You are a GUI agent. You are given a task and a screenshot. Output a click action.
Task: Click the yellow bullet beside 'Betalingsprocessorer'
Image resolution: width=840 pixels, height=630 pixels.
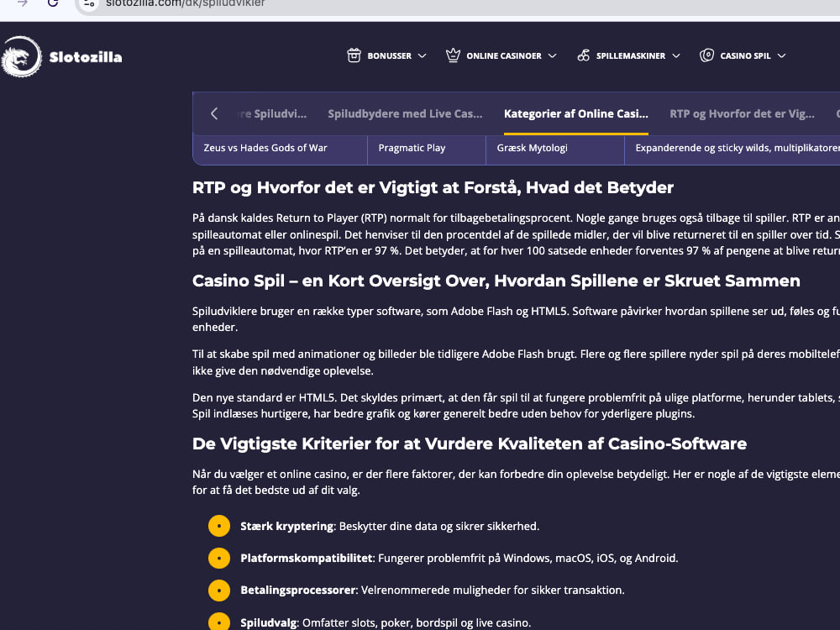[219, 590]
